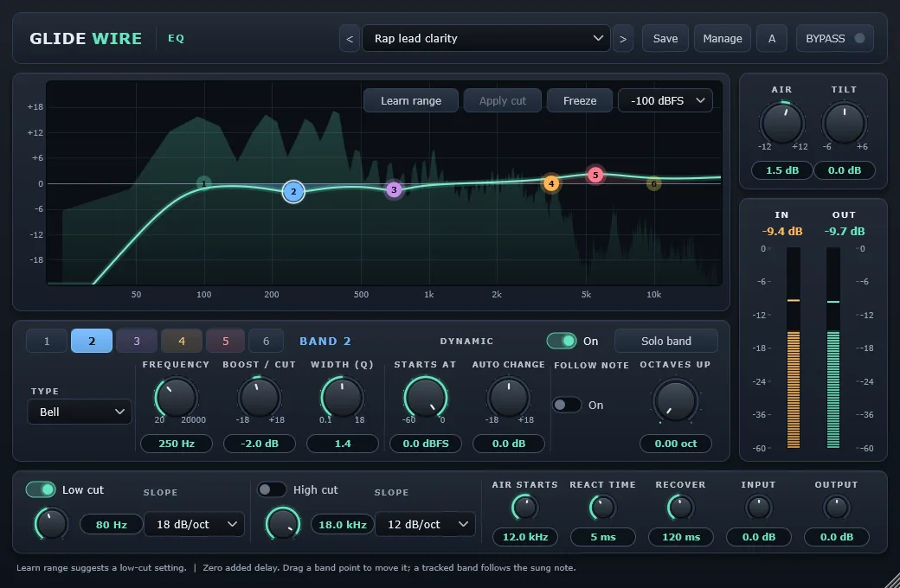Switch to band tab 4
Screen dimensions: 900x588
click(182, 341)
